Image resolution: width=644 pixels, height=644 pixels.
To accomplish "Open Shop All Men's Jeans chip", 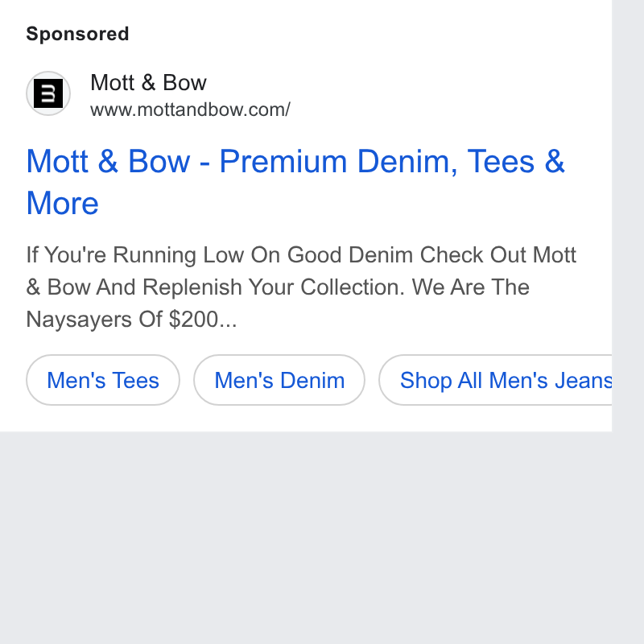I will point(495,380).
